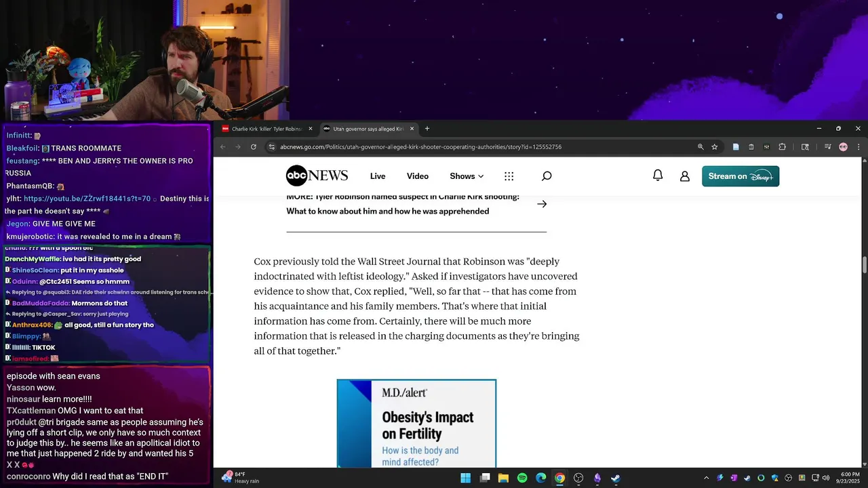
Task: Open the Obesity's Impact on Fertility ad
Action: pyautogui.click(x=416, y=424)
